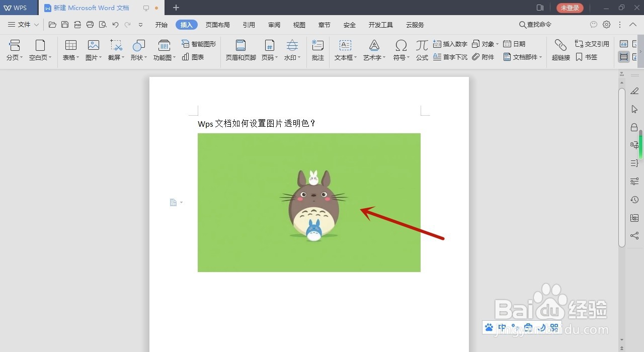644x352 pixels.
Task: Undo last action
Action: coord(115,25)
